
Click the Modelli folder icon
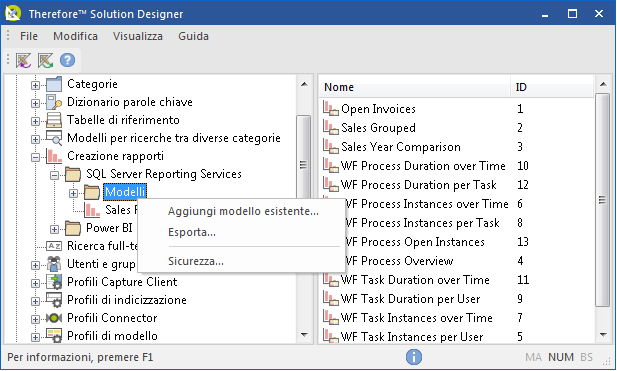pyautogui.click(x=92, y=192)
